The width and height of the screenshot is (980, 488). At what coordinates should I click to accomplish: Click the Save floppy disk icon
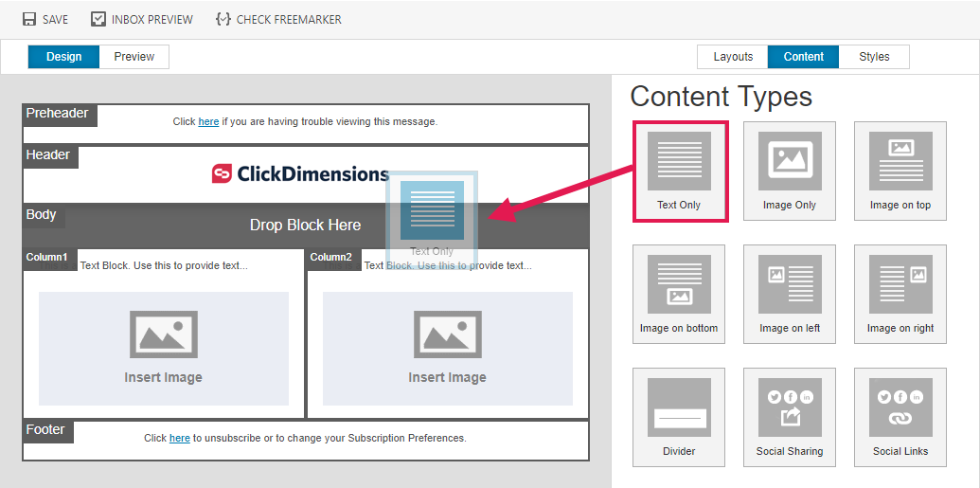pyautogui.click(x=28, y=19)
